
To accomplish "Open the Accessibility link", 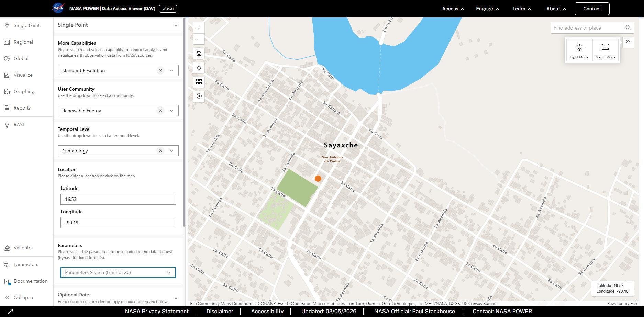I will pyautogui.click(x=267, y=312).
